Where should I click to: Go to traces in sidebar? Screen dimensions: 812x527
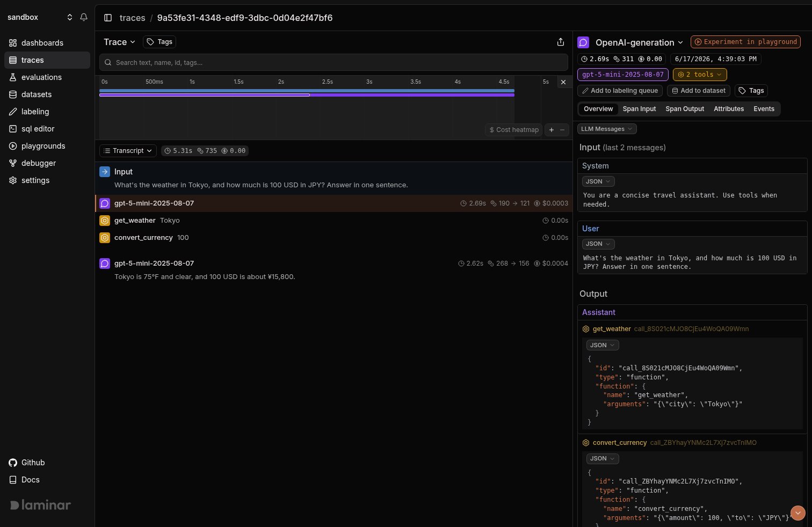pyautogui.click(x=47, y=60)
